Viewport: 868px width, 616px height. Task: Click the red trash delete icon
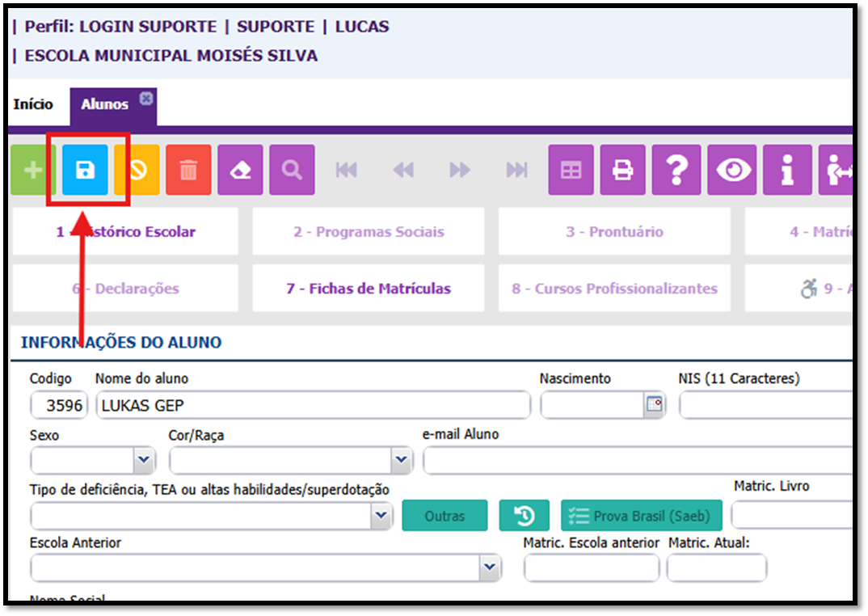click(x=188, y=171)
